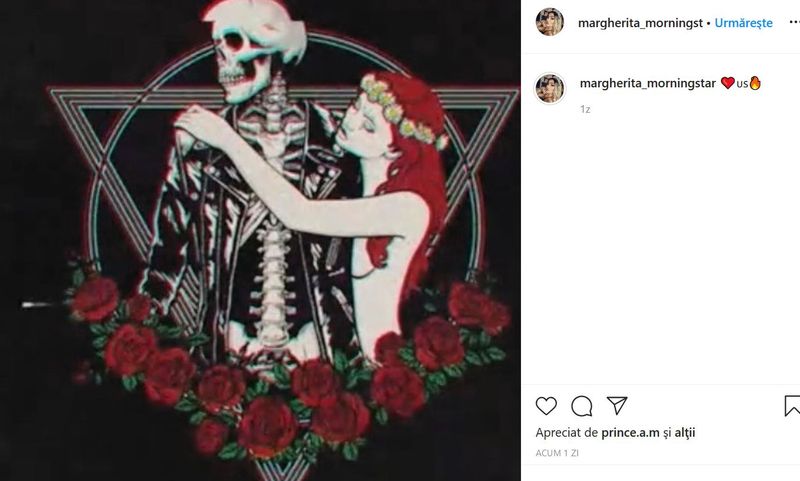800x481 pixels.
Task: Save the post using the bookmark icon
Action: tap(792, 406)
